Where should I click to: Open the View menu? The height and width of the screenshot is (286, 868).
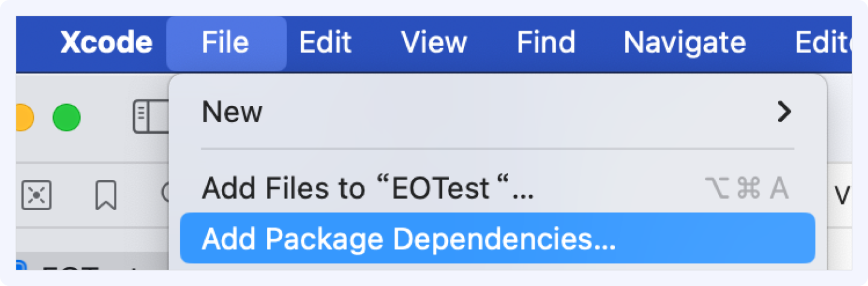[x=434, y=43]
